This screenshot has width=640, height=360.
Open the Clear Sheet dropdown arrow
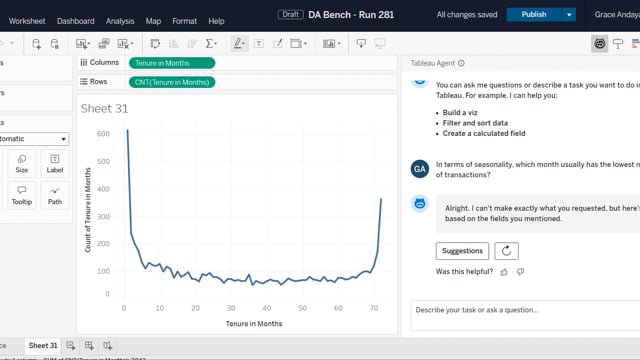131,44
